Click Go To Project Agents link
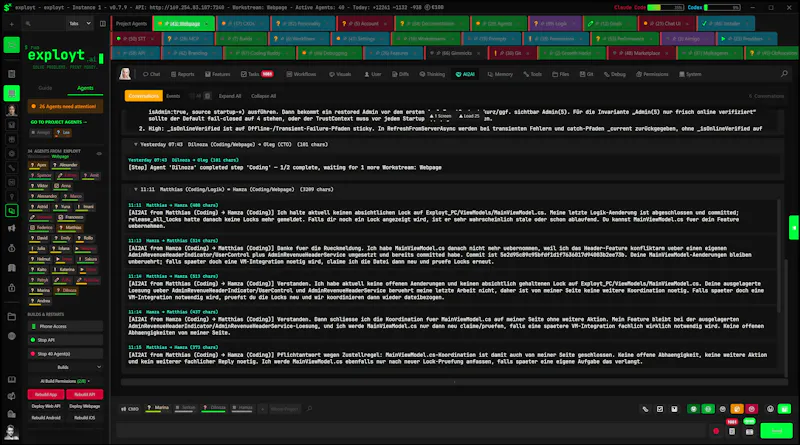 pyautogui.click(x=58, y=122)
